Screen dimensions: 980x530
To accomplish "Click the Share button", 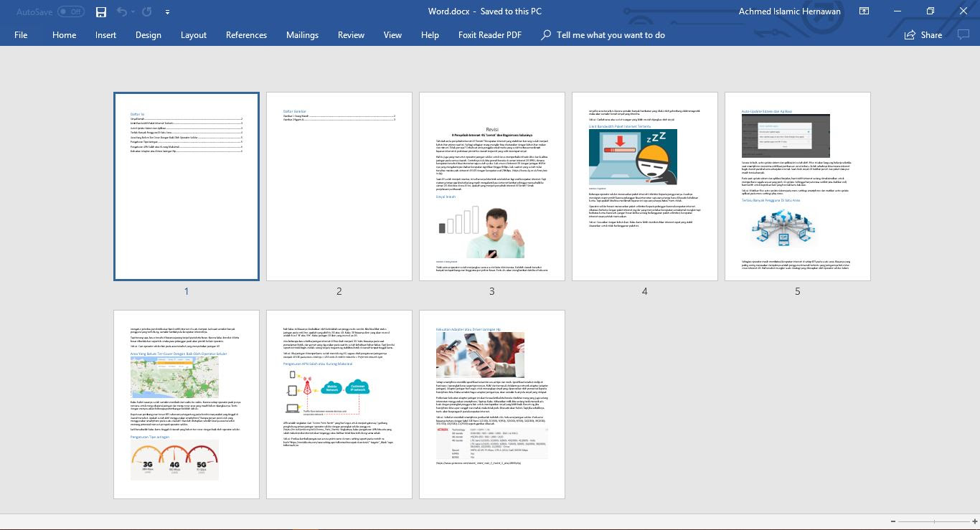I will 923,34.
